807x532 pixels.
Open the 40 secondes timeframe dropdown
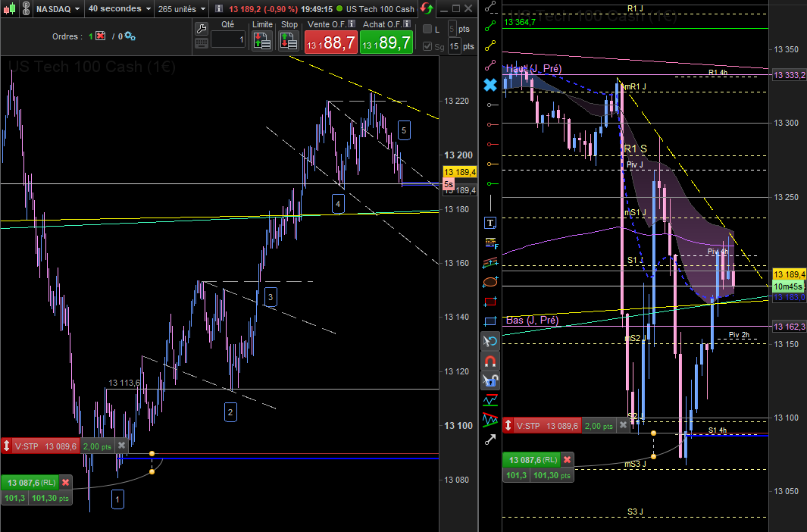120,9
